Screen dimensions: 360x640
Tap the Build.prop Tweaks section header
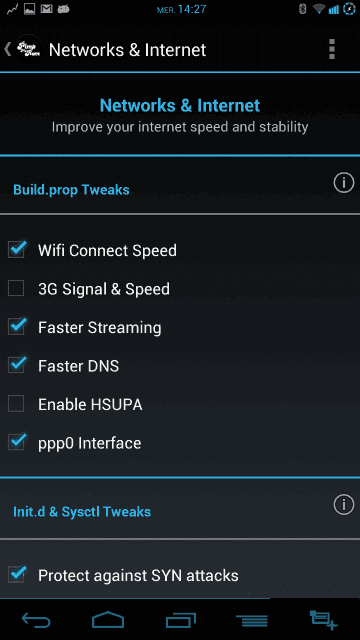point(71,190)
